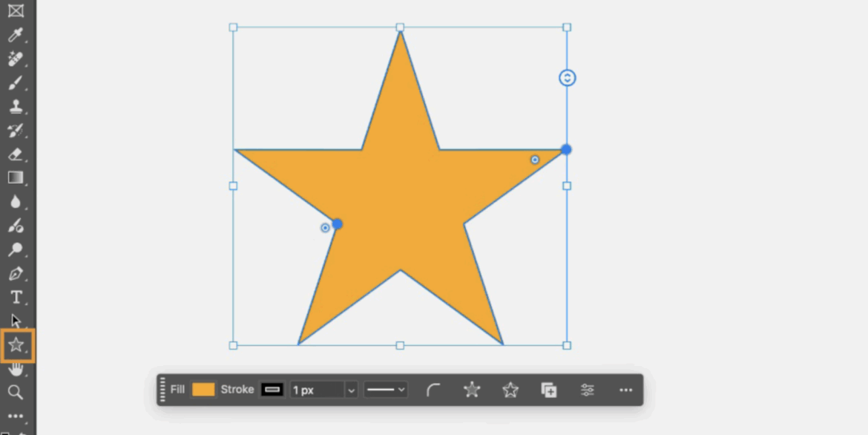Select the Spot Healing Brush tool
This screenshot has height=435, width=868.
15,59
